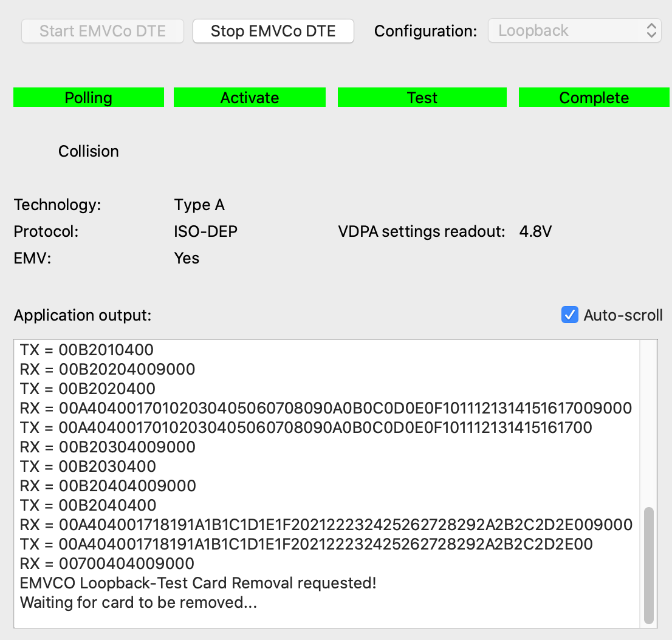Click the log line 'TX = 00B2030400'
Image resolution: width=672 pixels, height=640 pixels.
88,466
